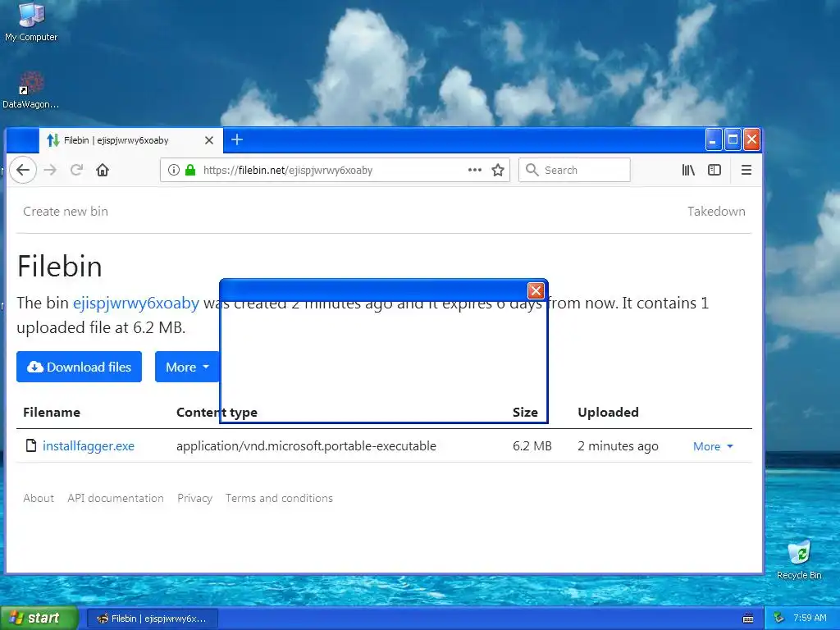Viewport: 840px width, 630px height.
Task: Open page actions three-dot menu
Action: (x=475, y=171)
